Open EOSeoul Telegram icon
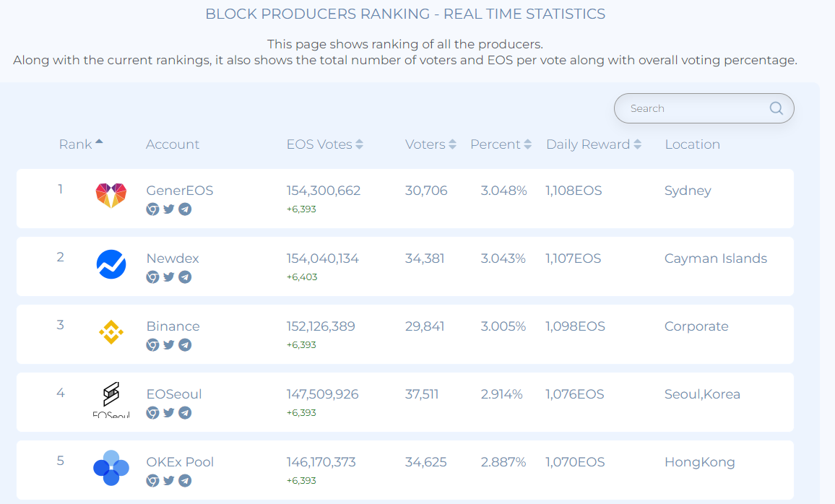This screenshot has width=835, height=504. tap(185, 413)
